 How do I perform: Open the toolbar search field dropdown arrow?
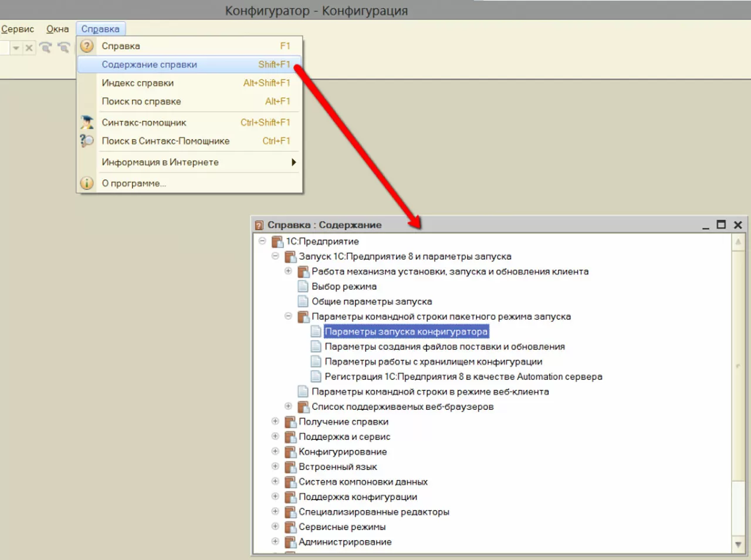(x=16, y=48)
